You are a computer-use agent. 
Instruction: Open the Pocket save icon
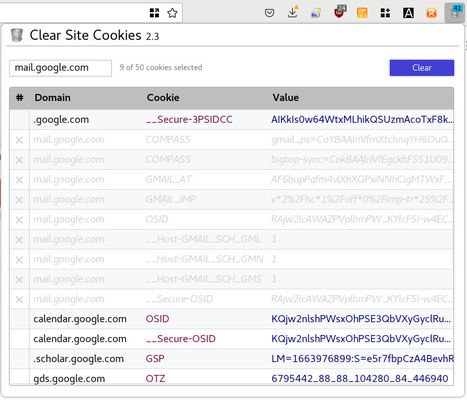(269, 13)
